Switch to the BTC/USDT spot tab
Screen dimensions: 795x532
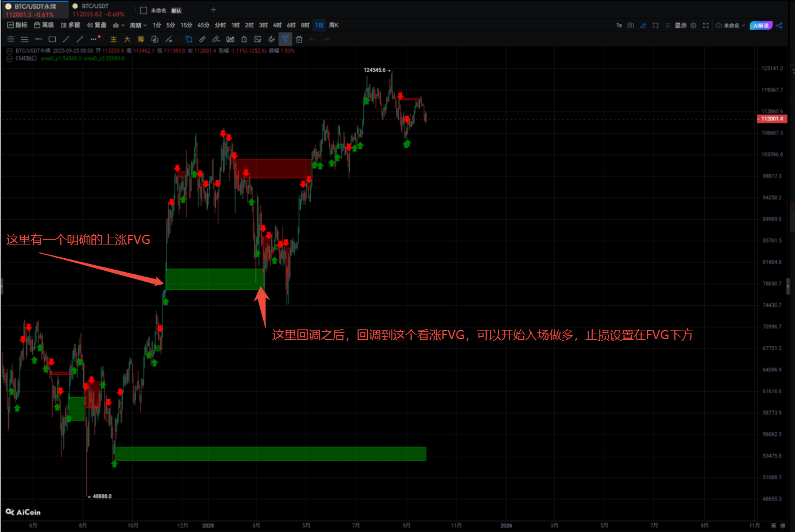pyautogui.click(x=98, y=10)
